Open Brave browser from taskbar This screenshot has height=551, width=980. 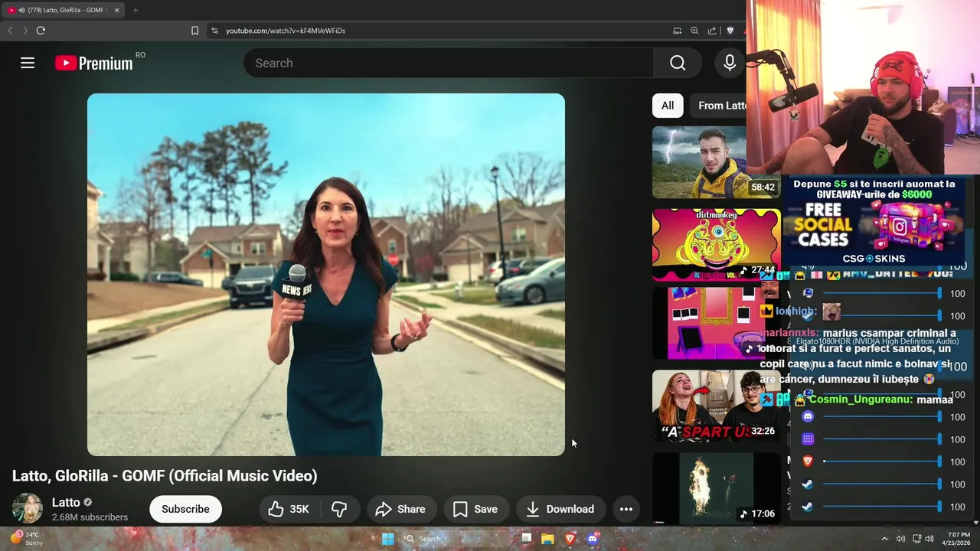(570, 539)
